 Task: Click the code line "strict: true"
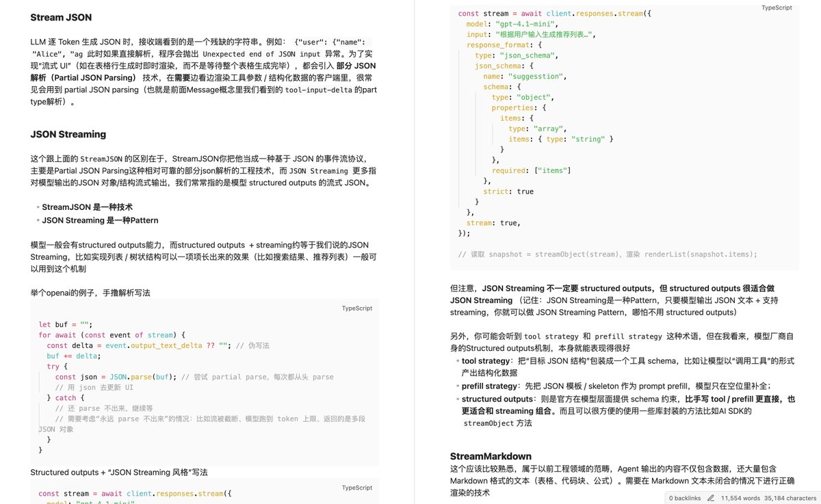pos(508,191)
